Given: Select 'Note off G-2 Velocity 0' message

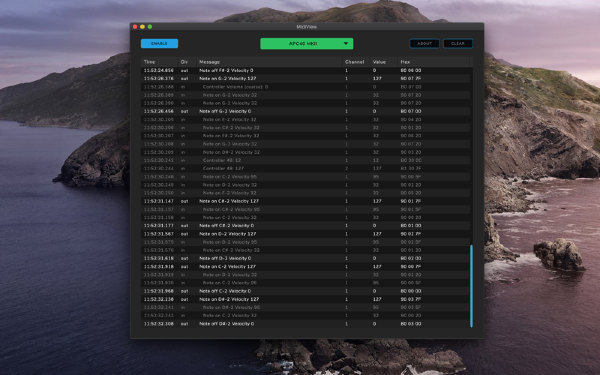Looking at the screenshot, I should tap(225, 111).
